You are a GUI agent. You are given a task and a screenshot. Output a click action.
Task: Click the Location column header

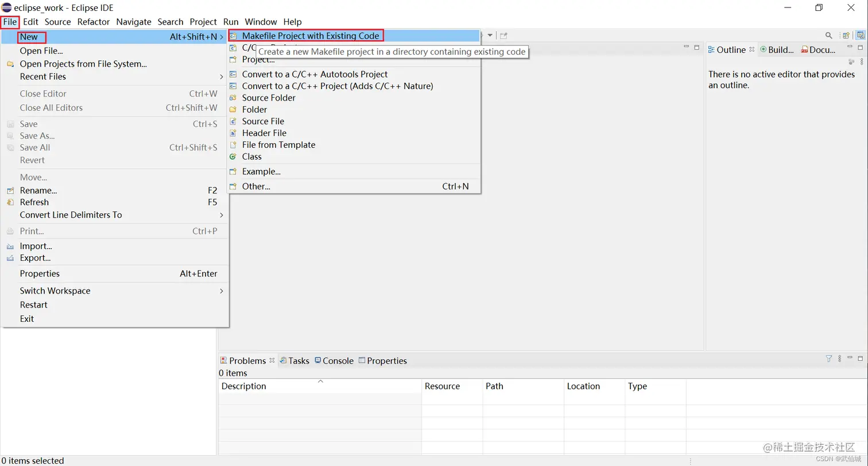[594, 386]
